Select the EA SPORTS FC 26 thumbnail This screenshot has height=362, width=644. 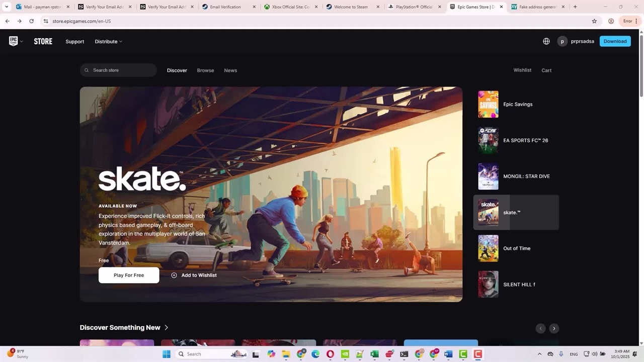point(488,140)
